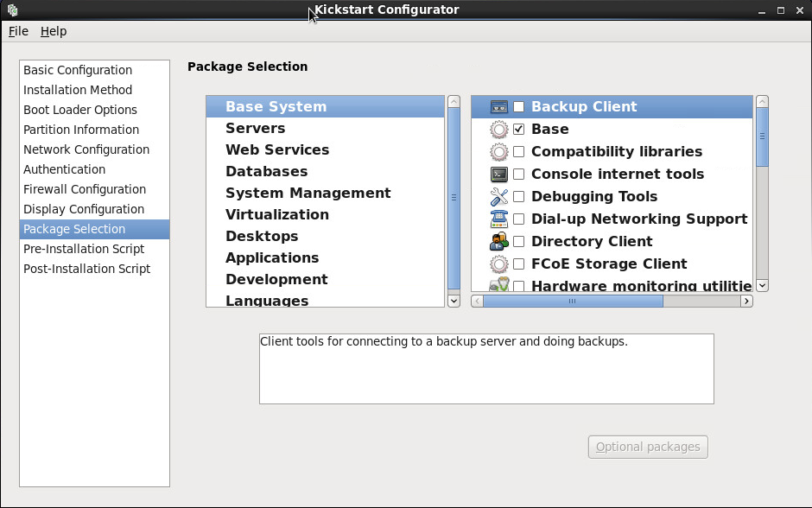
Task: Select Package Selection in sidebar
Action: click(x=94, y=229)
